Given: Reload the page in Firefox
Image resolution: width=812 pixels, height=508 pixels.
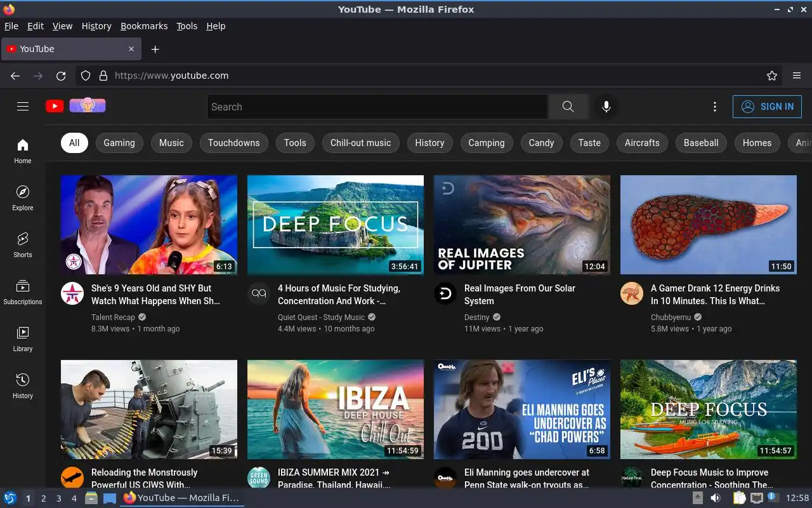Looking at the screenshot, I should [x=61, y=76].
